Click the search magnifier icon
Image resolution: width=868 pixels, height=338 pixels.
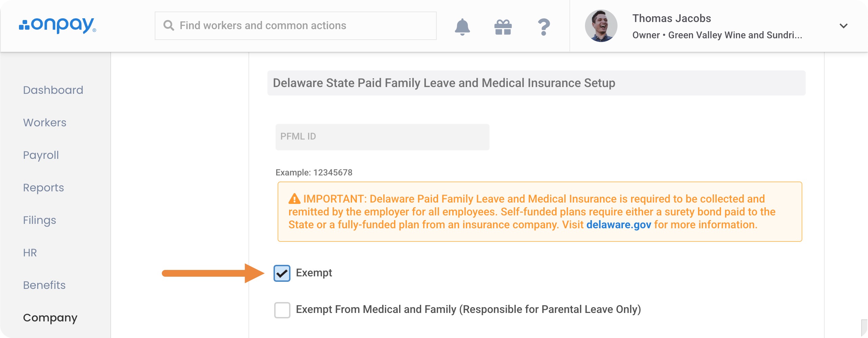(x=169, y=25)
